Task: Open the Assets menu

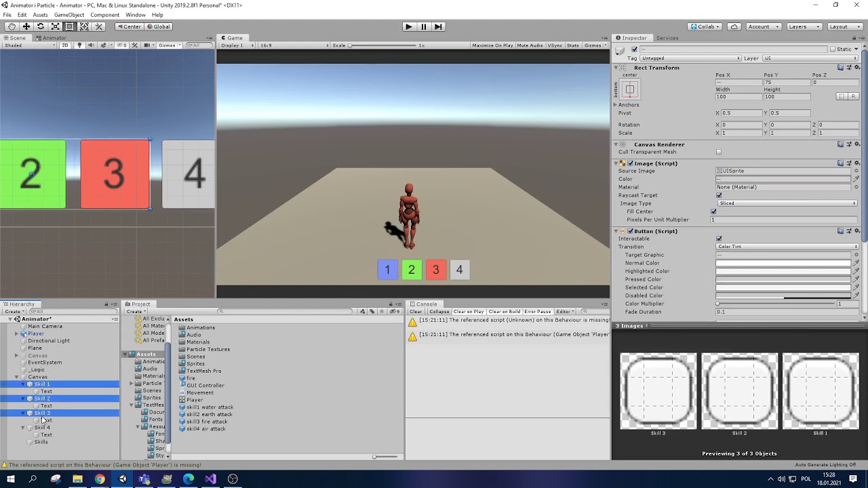Action: [40, 15]
